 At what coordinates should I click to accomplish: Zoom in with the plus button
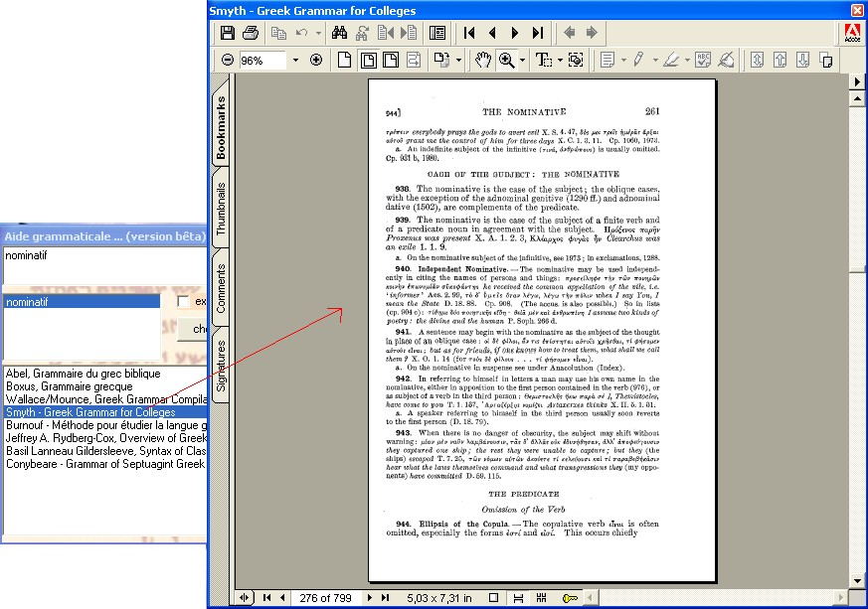[316, 60]
